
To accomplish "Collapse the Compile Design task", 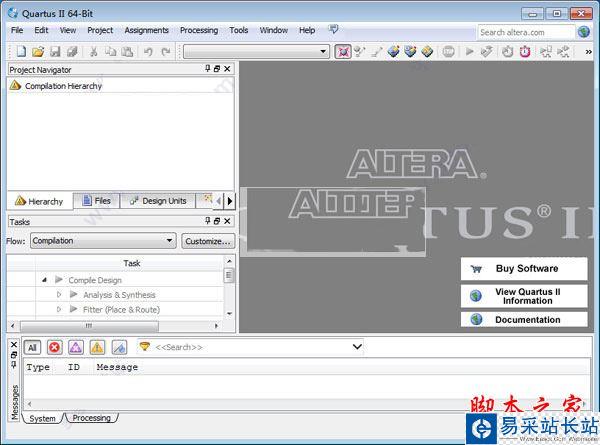I will [44, 280].
